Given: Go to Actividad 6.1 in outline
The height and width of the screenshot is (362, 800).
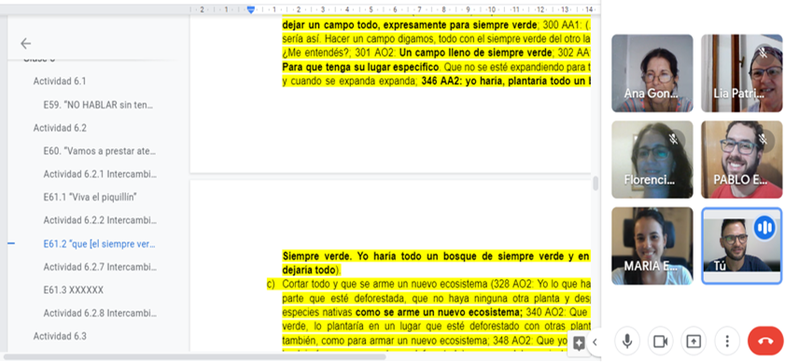Looking at the screenshot, I should click(60, 81).
